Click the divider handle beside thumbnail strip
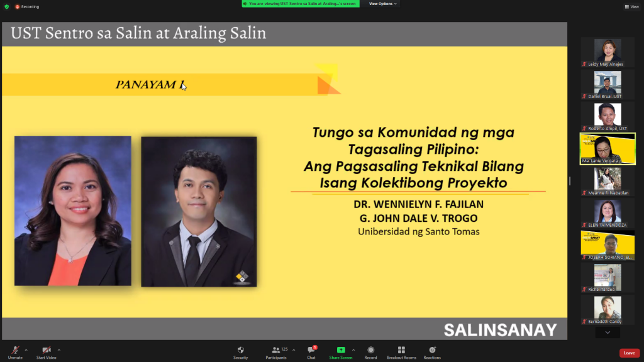This screenshot has width=644, height=362. coord(570,180)
